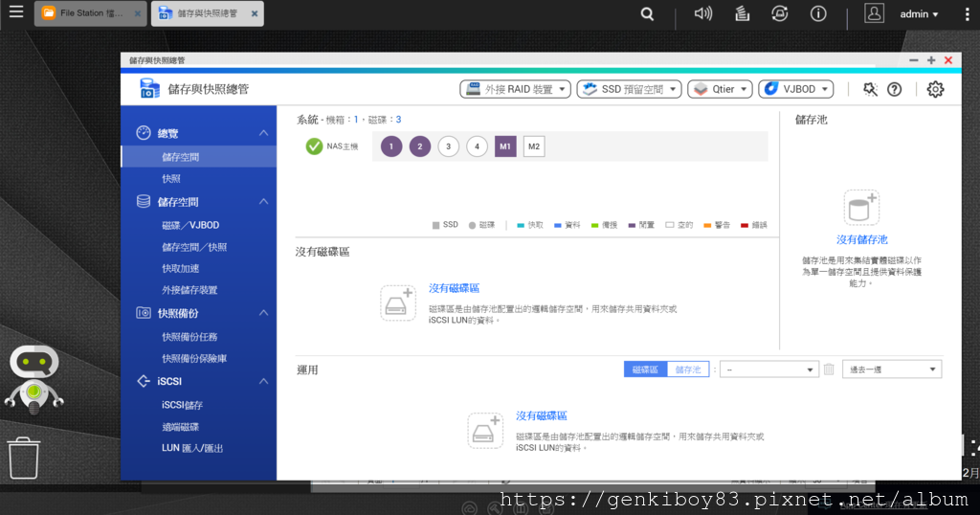Select the M1 SSD slot
The width and height of the screenshot is (980, 515).
click(505, 146)
